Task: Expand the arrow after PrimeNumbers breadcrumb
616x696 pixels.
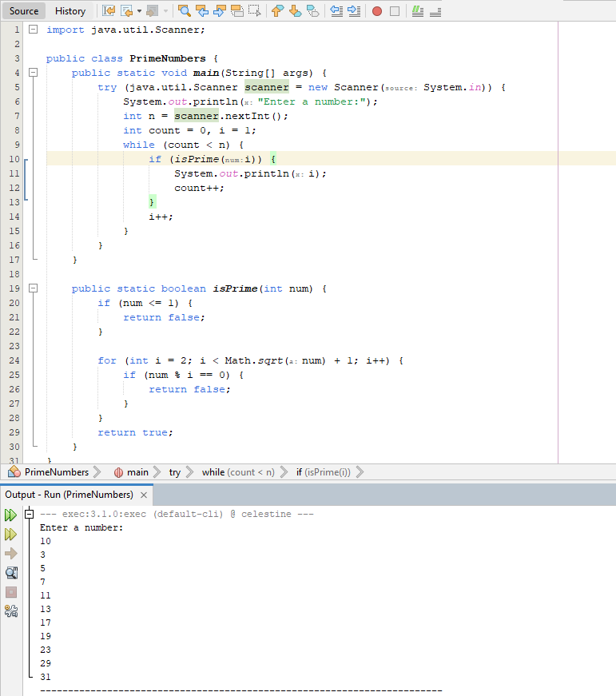Action: tap(97, 471)
